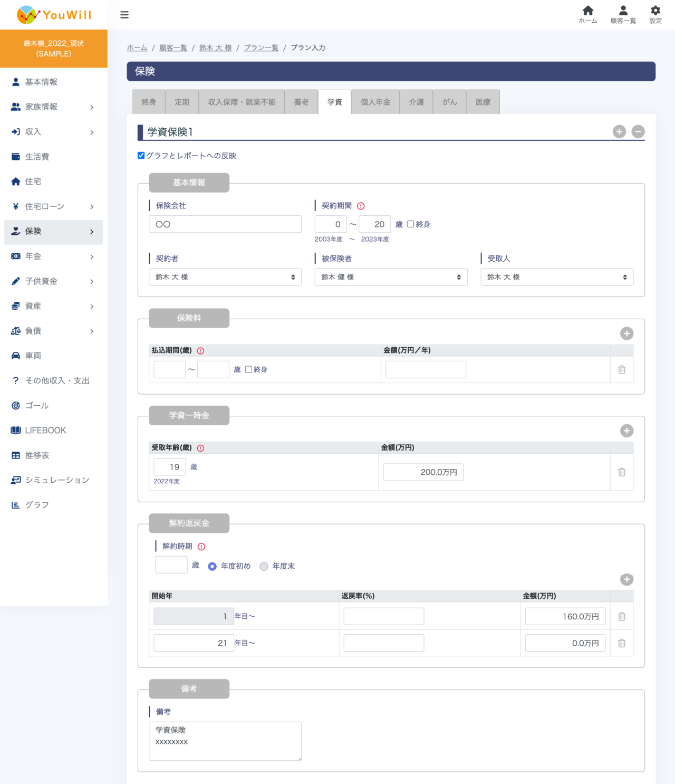675x784 pixels.
Task: Switch to the 個人年金 tab
Action: (375, 102)
